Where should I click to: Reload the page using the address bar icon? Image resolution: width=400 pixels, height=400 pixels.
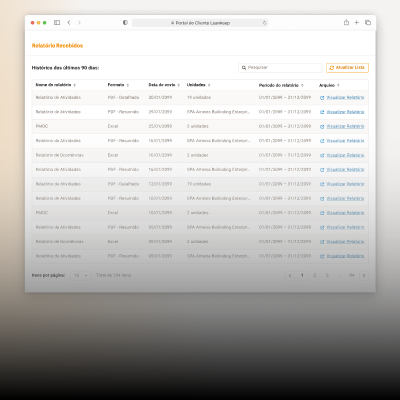(x=265, y=23)
